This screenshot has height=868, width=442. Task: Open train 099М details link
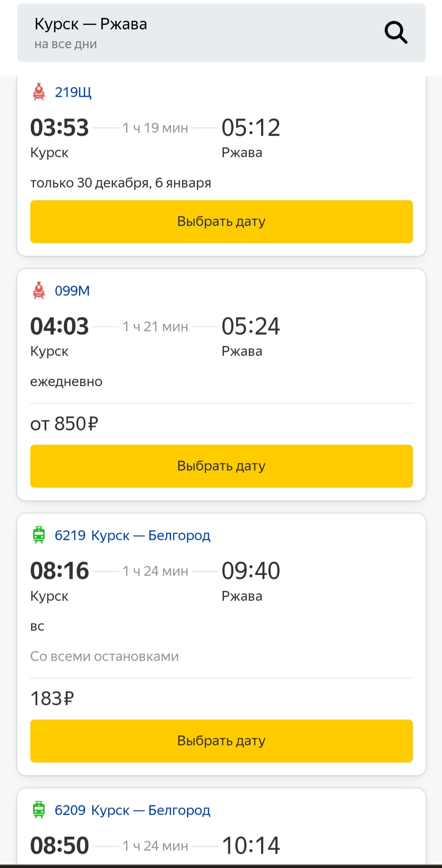point(72,291)
